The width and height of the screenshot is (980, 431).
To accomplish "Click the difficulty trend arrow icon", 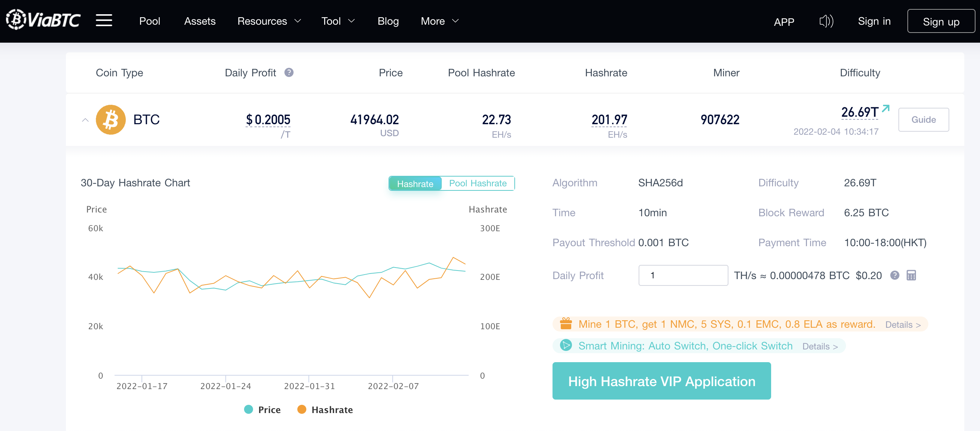I will tap(885, 109).
